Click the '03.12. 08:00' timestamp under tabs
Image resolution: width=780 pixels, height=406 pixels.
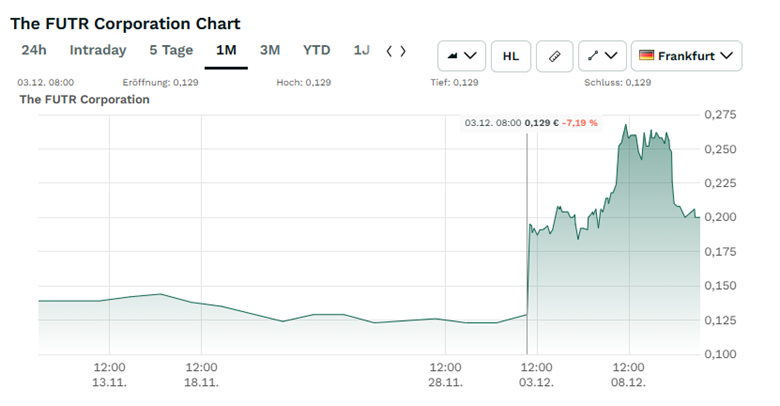tap(46, 83)
